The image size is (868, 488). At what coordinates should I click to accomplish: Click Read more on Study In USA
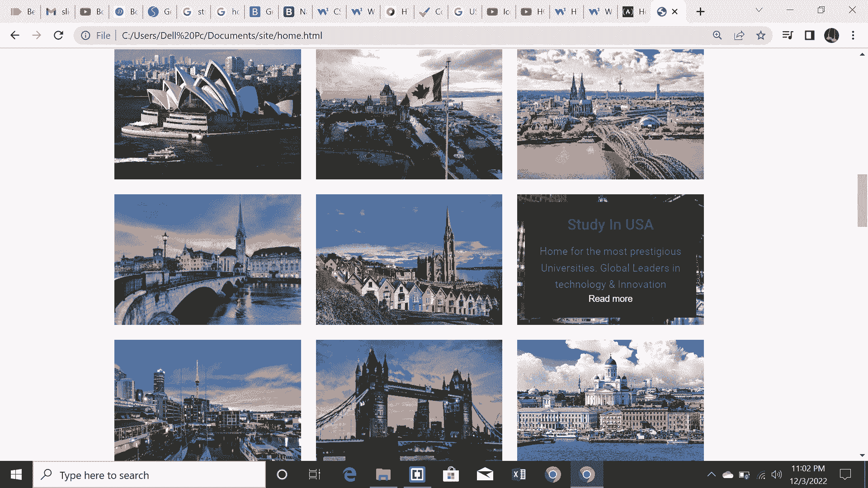click(x=610, y=299)
